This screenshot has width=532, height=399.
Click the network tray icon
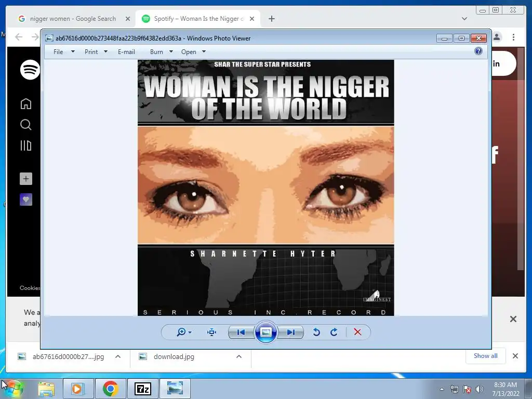[454, 390]
